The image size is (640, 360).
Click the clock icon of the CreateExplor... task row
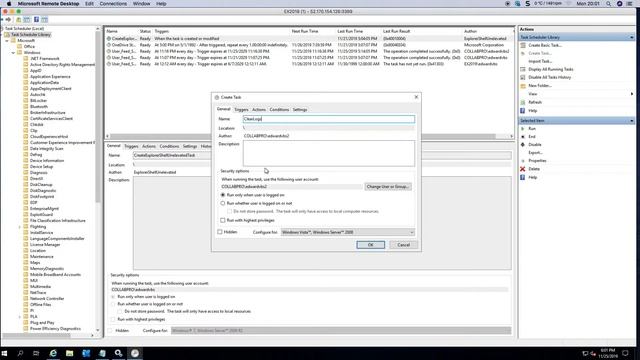pos(109,38)
